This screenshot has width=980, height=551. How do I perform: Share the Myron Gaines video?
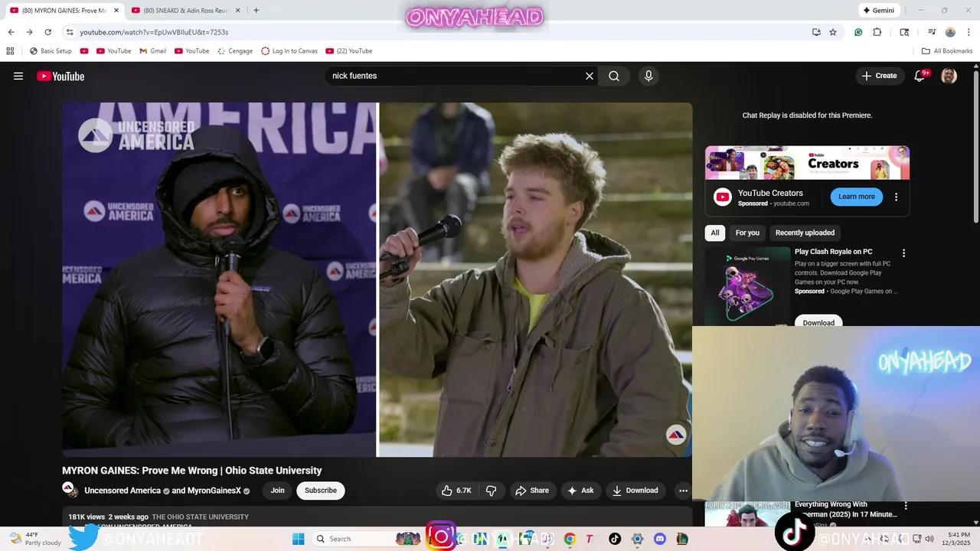pyautogui.click(x=532, y=491)
